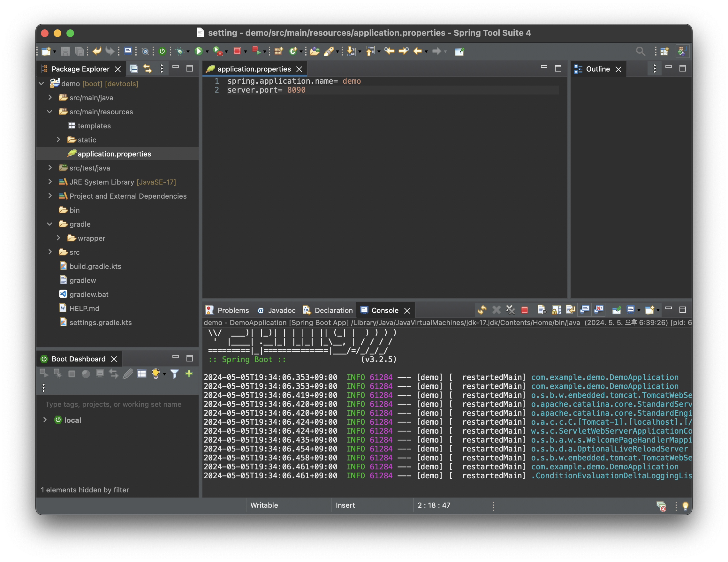
Task: Toggle Link with Editor in Package Explorer
Action: (x=147, y=69)
